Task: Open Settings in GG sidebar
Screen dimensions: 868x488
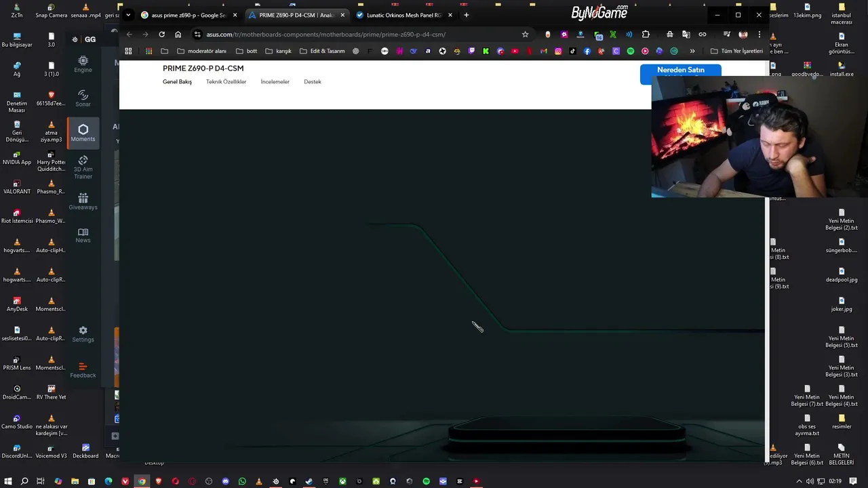Action: (x=83, y=334)
